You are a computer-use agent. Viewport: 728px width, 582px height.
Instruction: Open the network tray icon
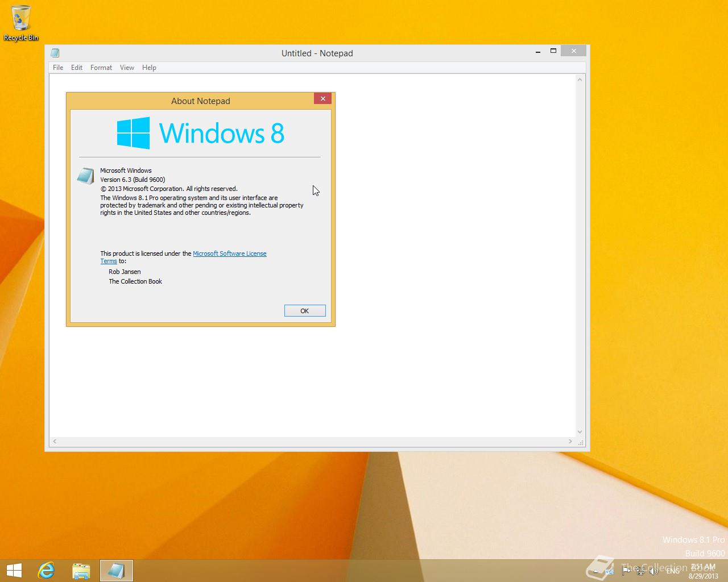[x=640, y=571]
